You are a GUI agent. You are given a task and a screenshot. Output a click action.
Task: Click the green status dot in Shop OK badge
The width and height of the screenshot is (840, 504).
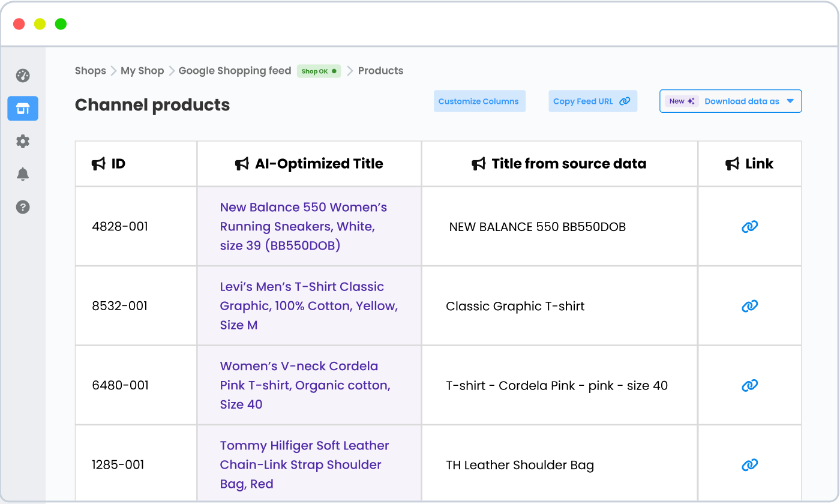(333, 71)
